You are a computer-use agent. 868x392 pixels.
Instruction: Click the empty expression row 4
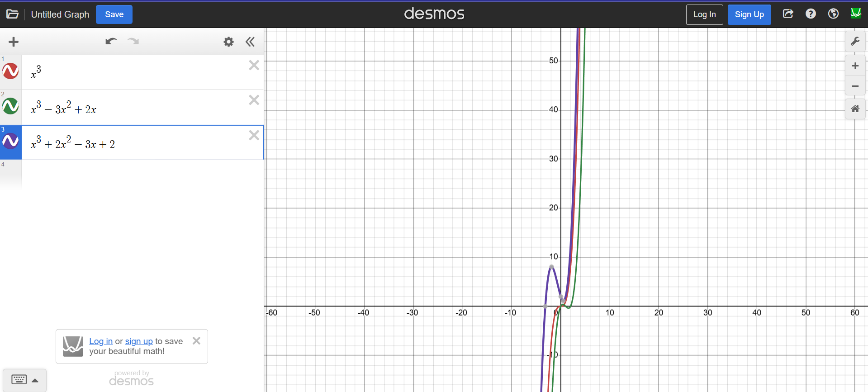pos(136,174)
